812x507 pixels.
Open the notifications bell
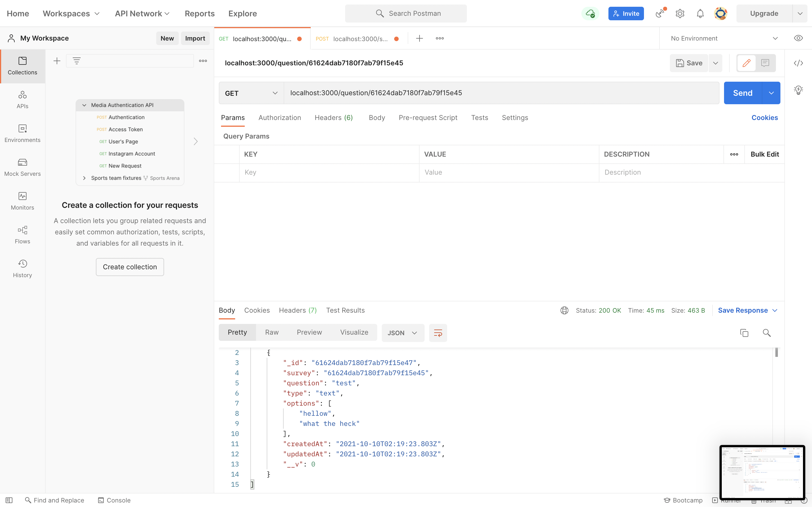pyautogui.click(x=700, y=14)
